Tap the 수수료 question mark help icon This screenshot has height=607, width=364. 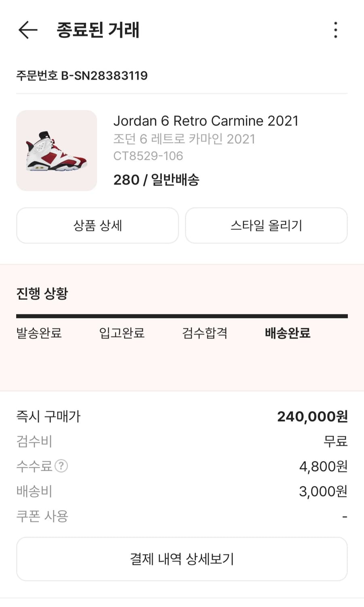coord(61,466)
